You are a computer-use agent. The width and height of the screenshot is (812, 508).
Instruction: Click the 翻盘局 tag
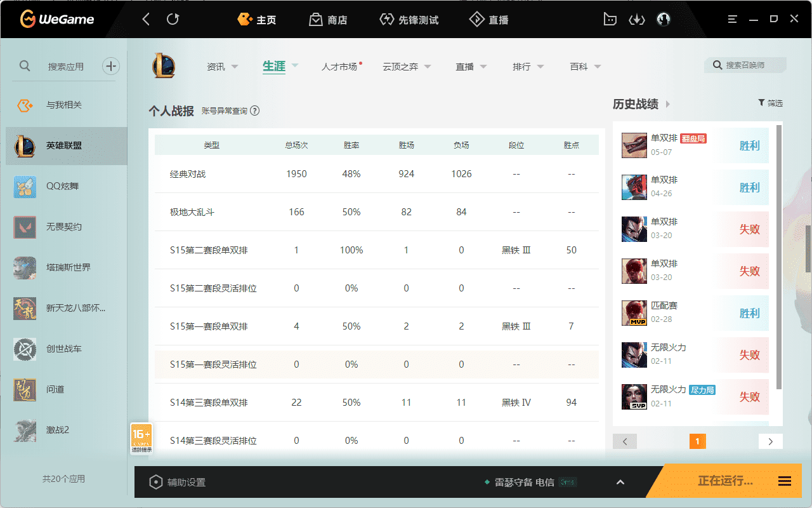(693, 138)
